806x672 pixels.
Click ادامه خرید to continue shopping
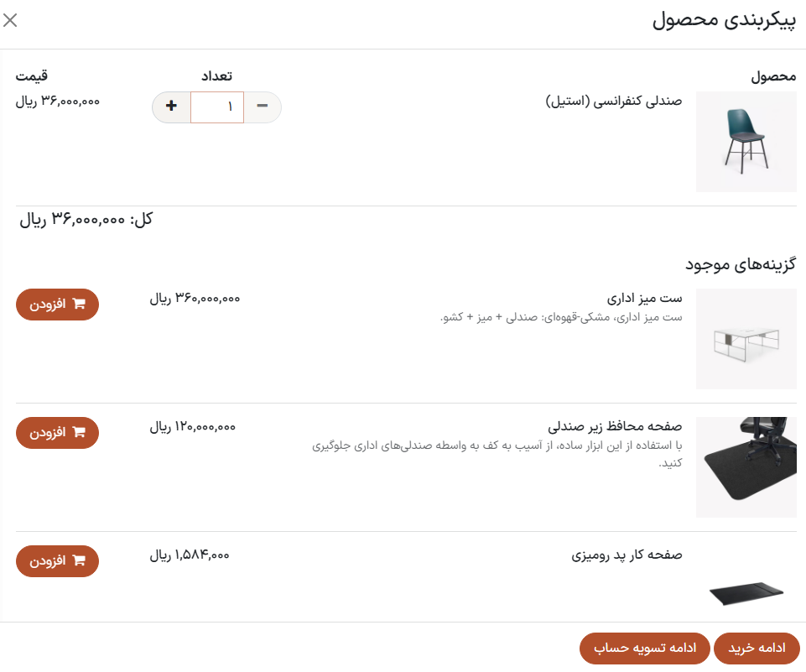(x=754, y=648)
